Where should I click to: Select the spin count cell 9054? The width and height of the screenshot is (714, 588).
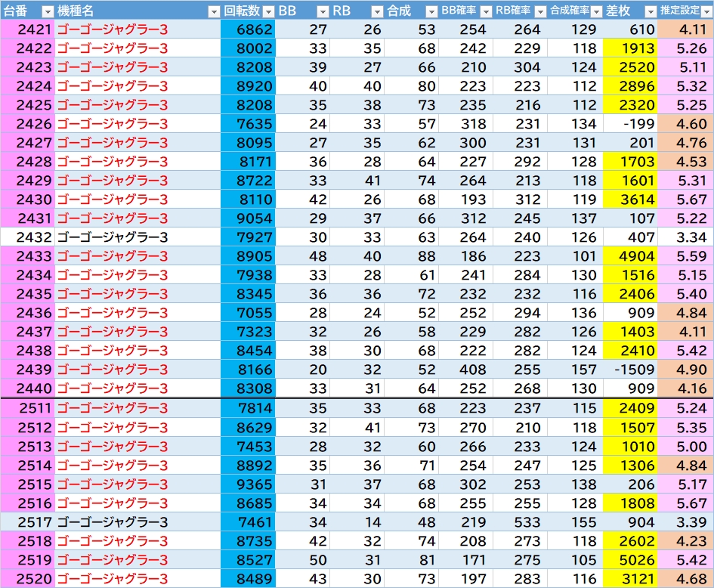click(x=248, y=218)
